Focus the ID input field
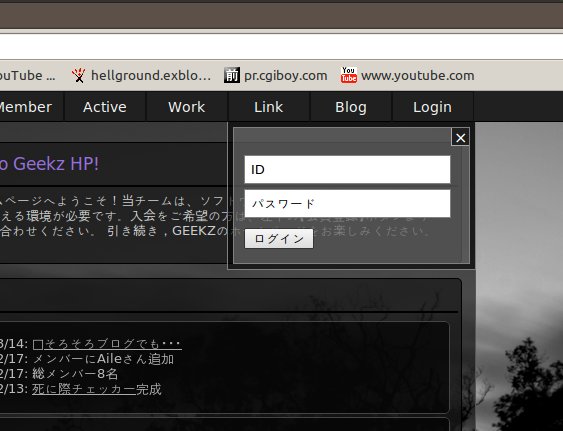This screenshot has width=563, height=431. (347, 170)
